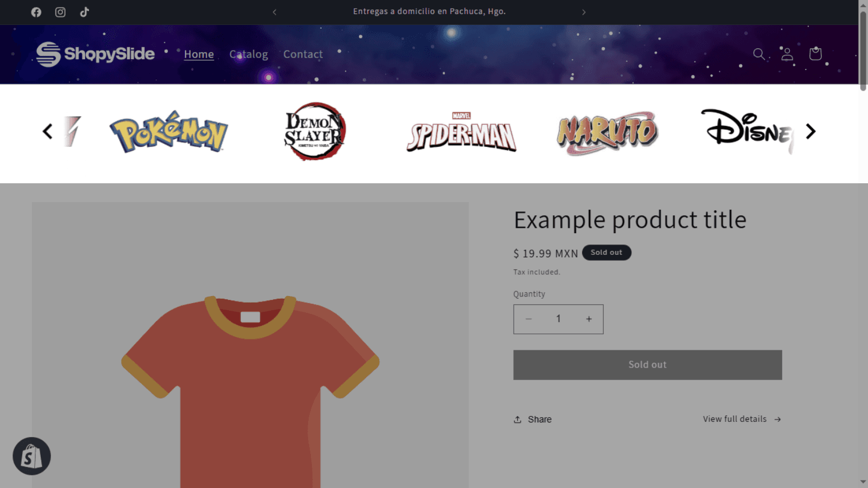
Task: Open the Share option for the product
Action: 532,419
